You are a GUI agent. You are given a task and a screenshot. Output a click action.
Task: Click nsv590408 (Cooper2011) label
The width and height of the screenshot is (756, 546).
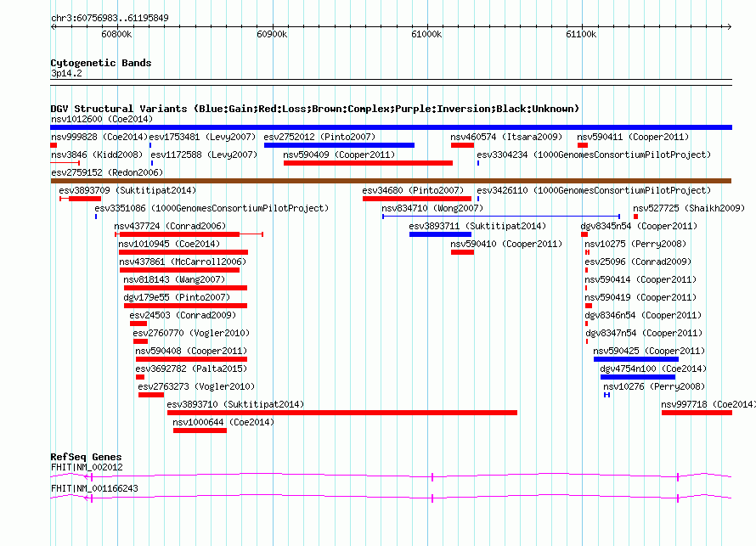click(191, 351)
